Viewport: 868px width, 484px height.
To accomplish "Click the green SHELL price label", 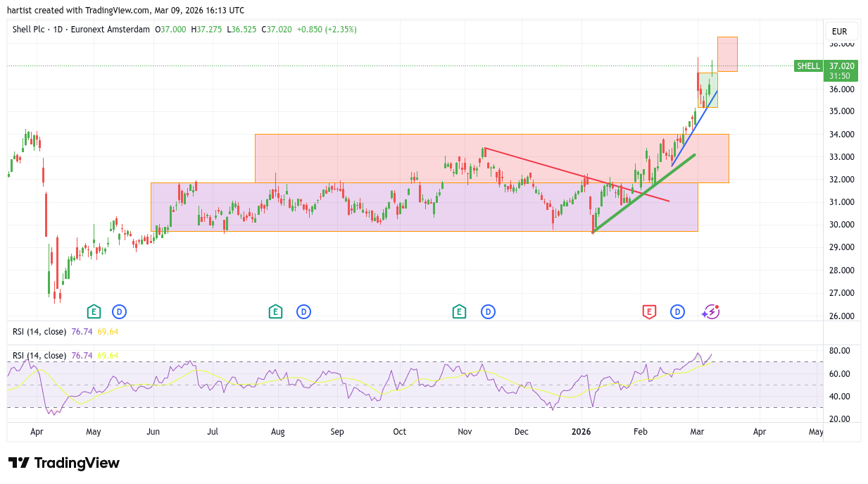I will pyautogui.click(x=807, y=66).
